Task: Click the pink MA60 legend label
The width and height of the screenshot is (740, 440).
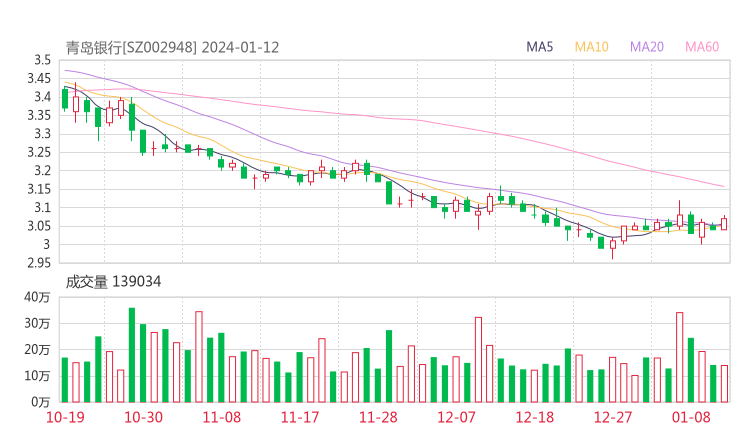Action: [x=702, y=47]
